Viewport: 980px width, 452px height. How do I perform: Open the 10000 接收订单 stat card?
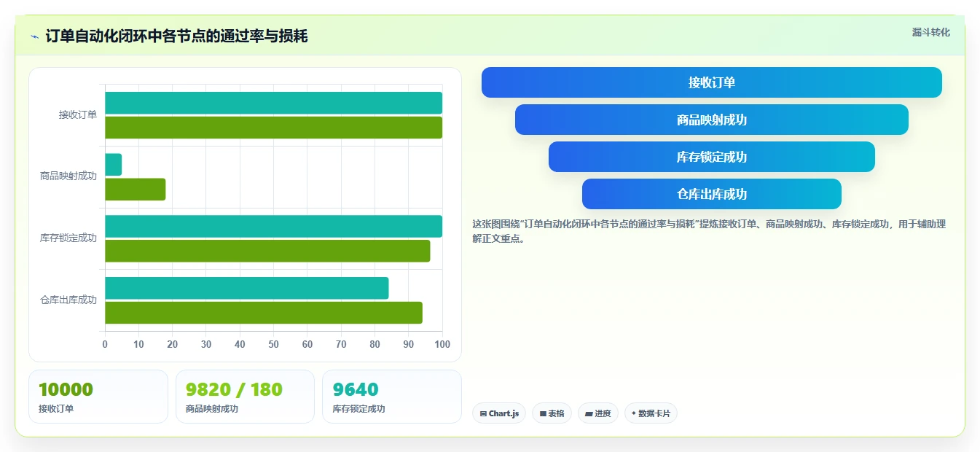98,397
